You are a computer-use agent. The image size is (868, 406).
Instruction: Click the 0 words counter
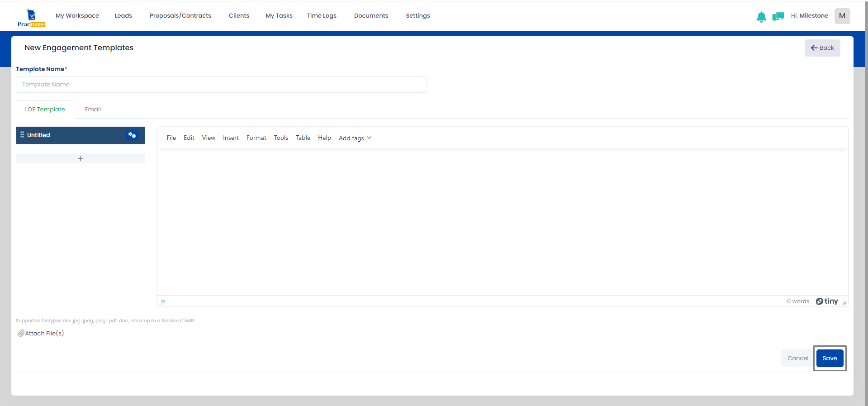click(798, 301)
